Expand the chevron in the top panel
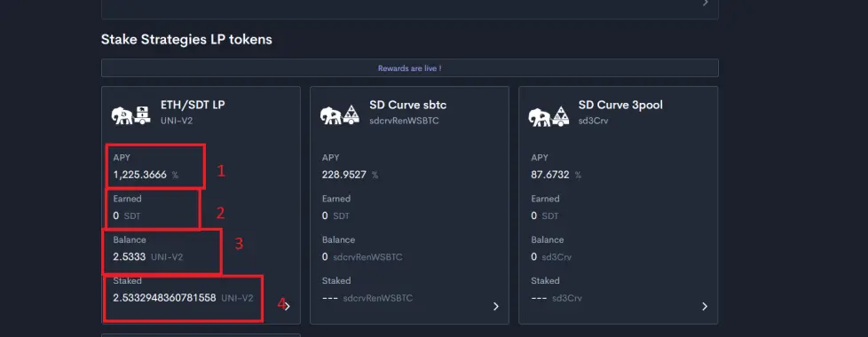 pyautogui.click(x=706, y=4)
